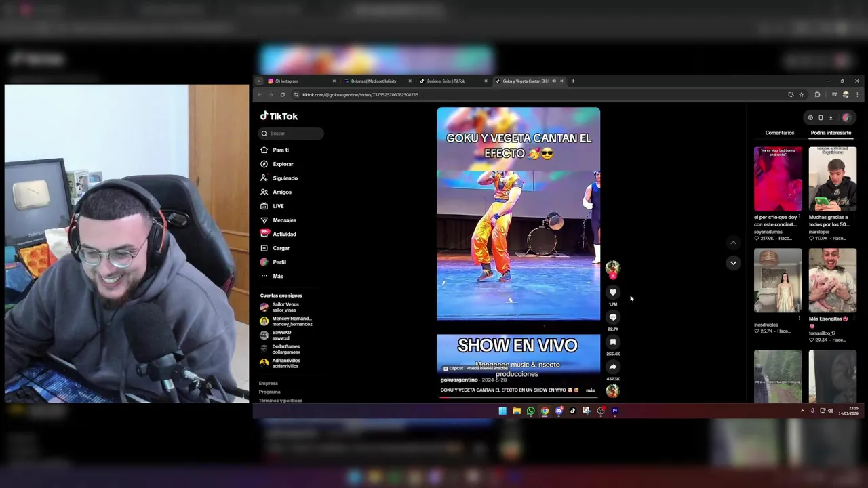Open a new browser tab
This screenshot has height=488, width=868.
(x=573, y=81)
